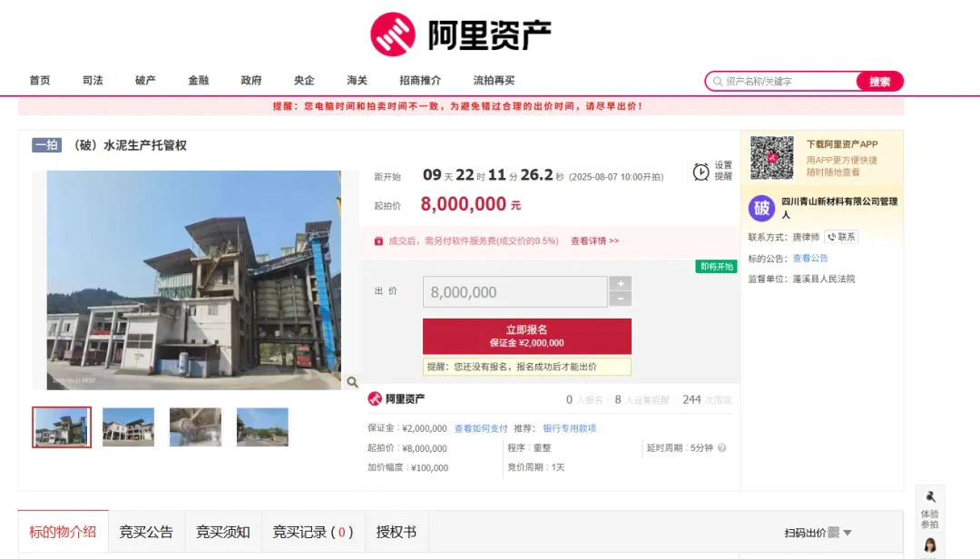This screenshot has height=559, width=980.
Task: Click the help question mark beside 延时周期
Action: click(721, 448)
